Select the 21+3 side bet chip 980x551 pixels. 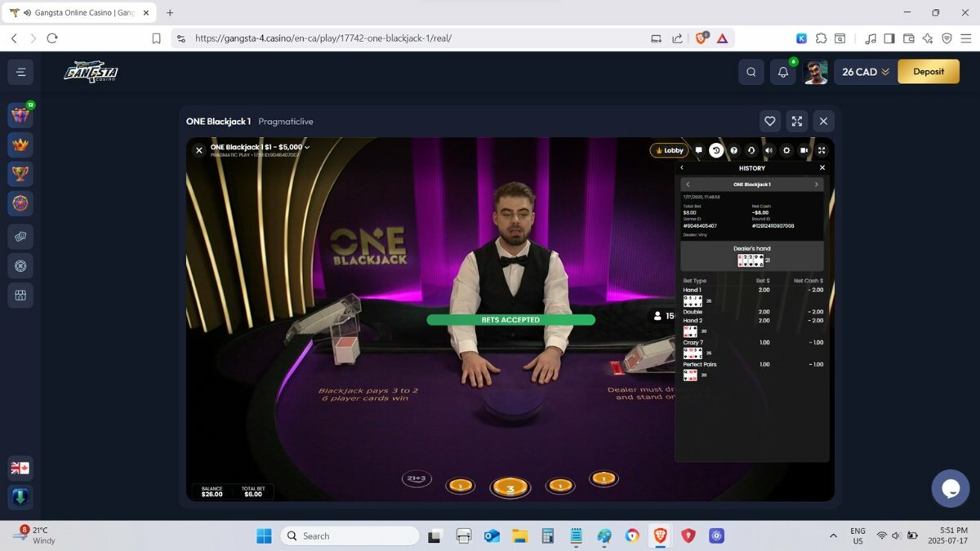pos(416,479)
